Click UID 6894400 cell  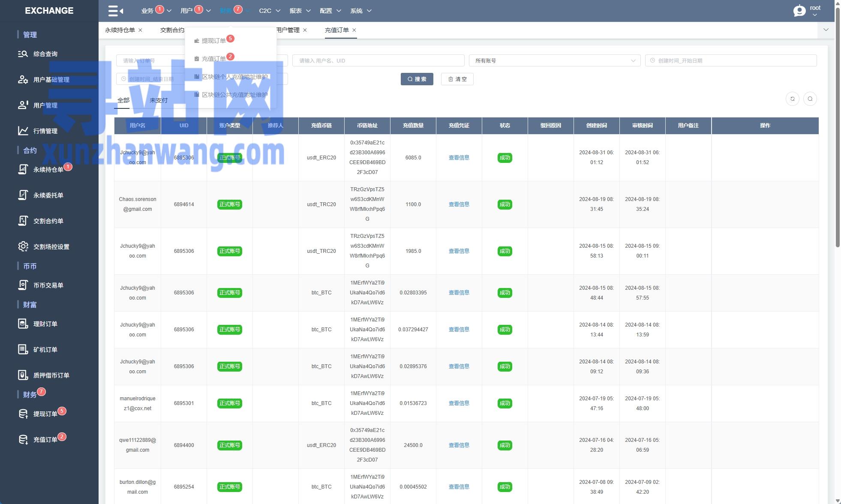tap(184, 445)
